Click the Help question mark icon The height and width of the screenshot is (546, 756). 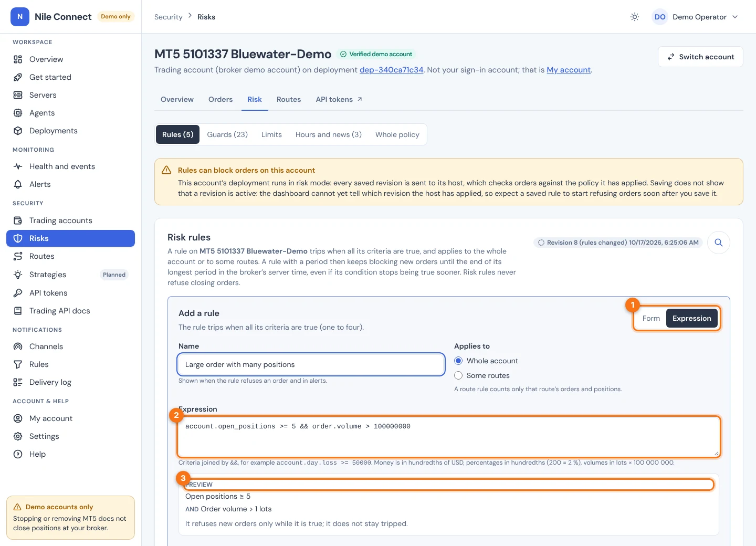point(18,454)
